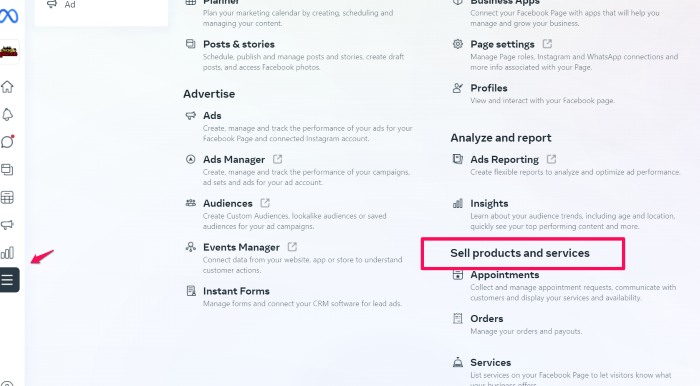The width and height of the screenshot is (700, 386).
Task: Open Ads Reporting tool
Action: (x=504, y=159)
